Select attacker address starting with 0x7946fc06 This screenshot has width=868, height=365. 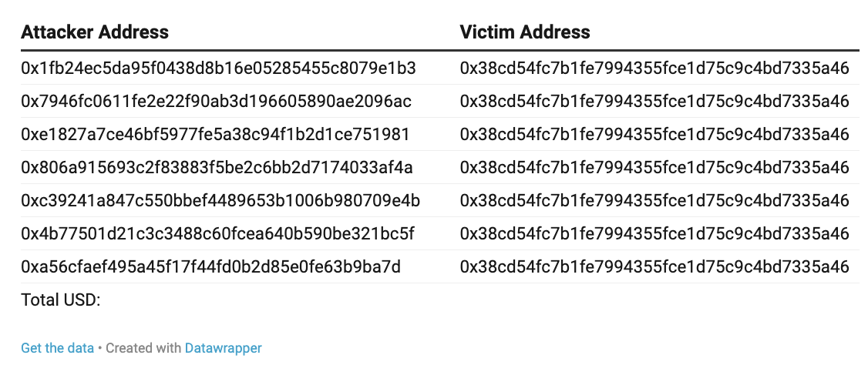(x=216, y=101)
